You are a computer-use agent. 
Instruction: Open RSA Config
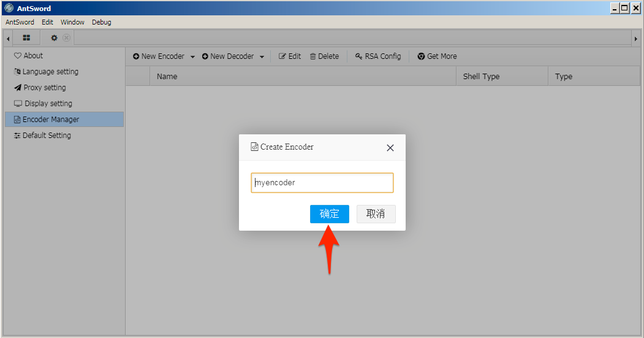(x=378, y=56)
